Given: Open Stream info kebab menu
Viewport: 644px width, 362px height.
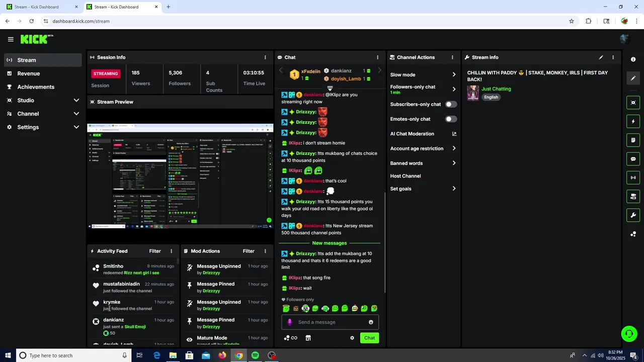Looking at the screenshot, I should pyautogui.click(x=613, y=57).
